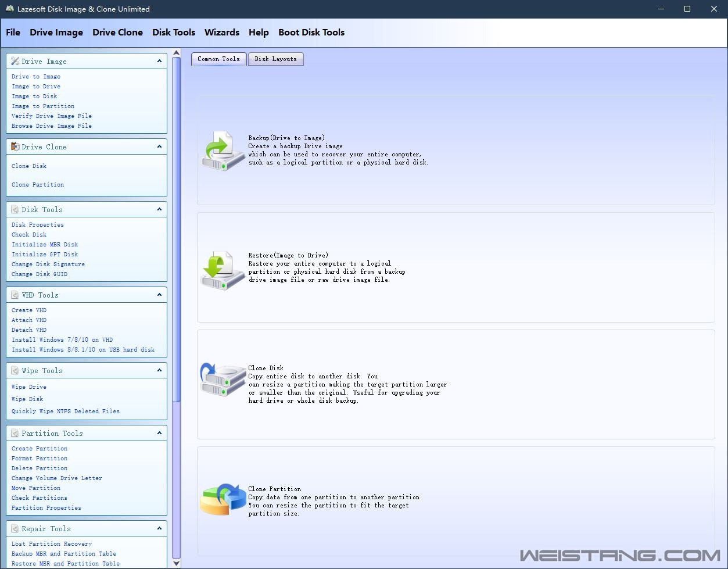The height and width of the screenshot is (569, 728).
Task: Click the Detach VHD link
Action: point(29,330)
